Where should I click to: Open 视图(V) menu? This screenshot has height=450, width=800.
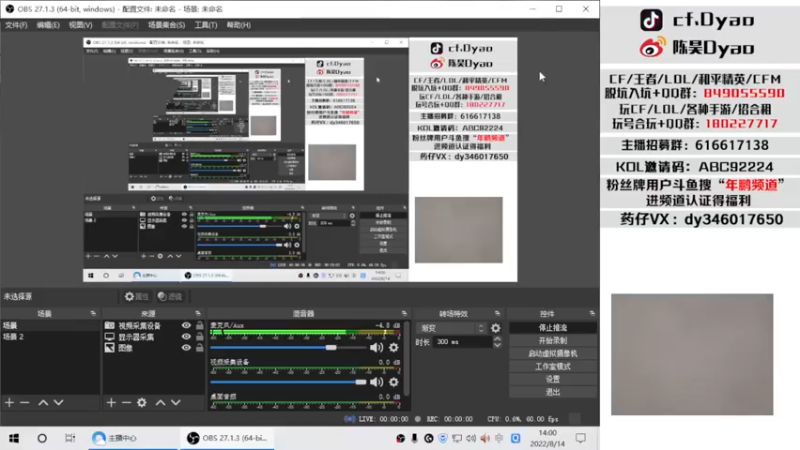point(81,25)
